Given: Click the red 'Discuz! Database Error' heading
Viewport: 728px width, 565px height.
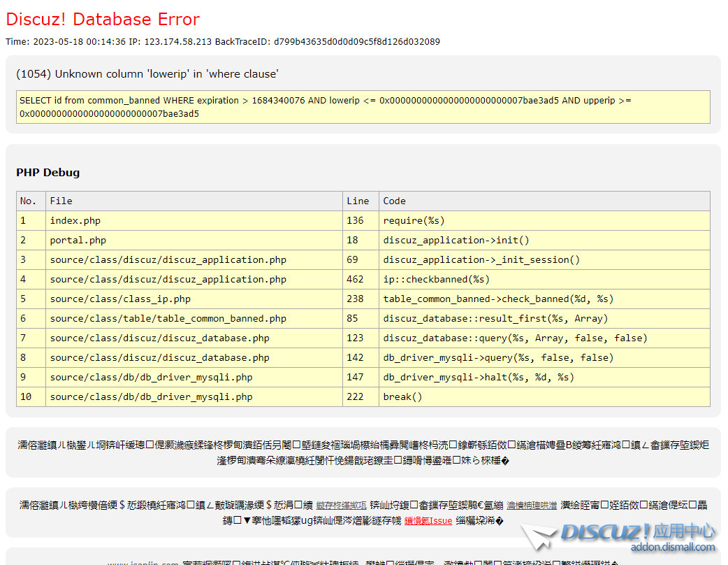Looking at the screenshot, I should point(103,20).
